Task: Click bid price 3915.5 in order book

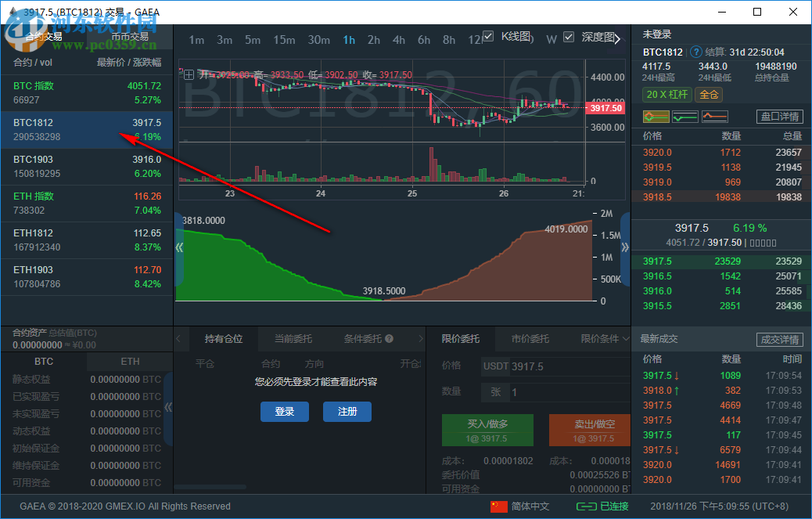Action: pos(657,305)
